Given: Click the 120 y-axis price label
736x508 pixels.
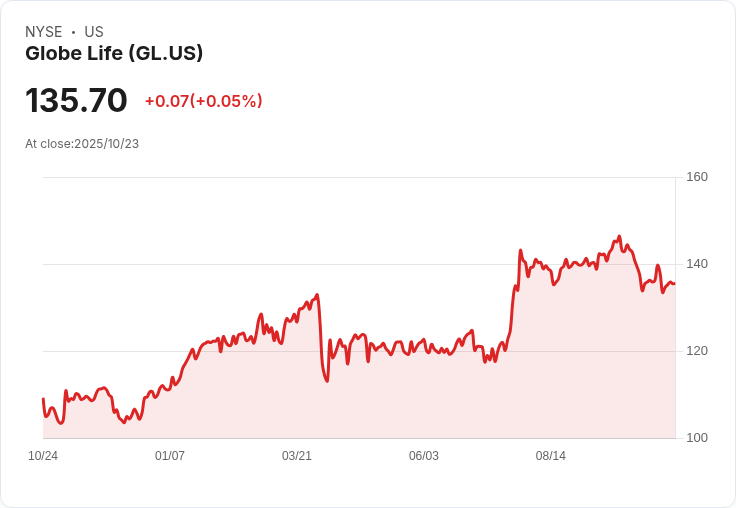Looking at the screenshot, I should 697,351.
